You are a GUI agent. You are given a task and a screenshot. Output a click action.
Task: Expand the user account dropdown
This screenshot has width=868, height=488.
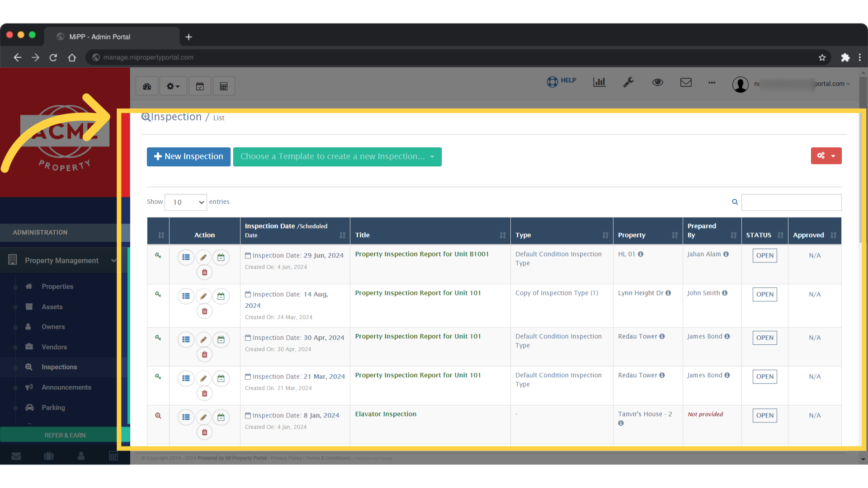791,84
